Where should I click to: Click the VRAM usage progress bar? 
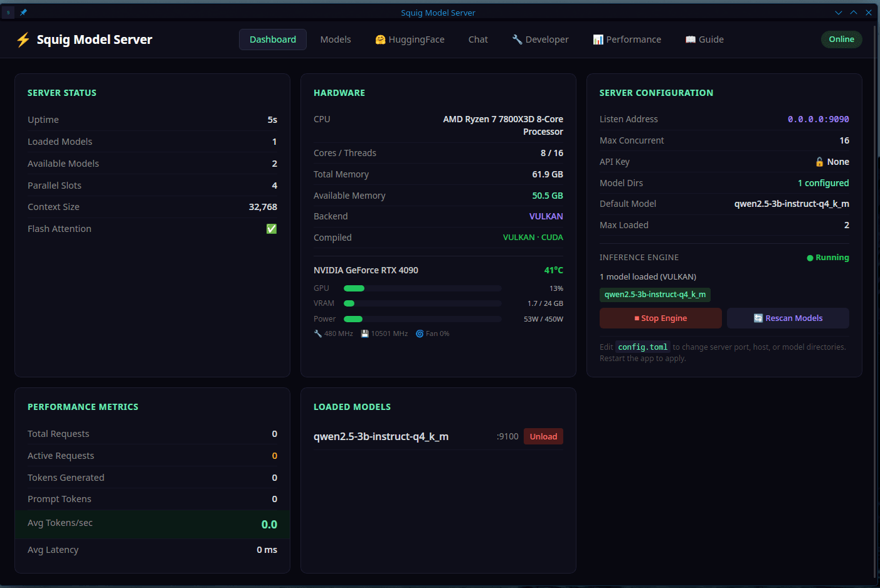pos(422,303)
